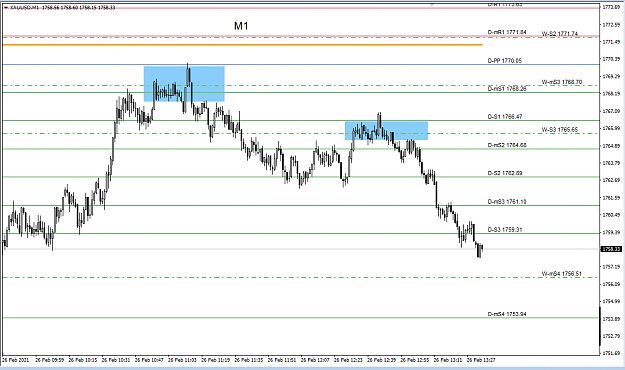Click price scale value 1773.69

[x=611, y=7]
